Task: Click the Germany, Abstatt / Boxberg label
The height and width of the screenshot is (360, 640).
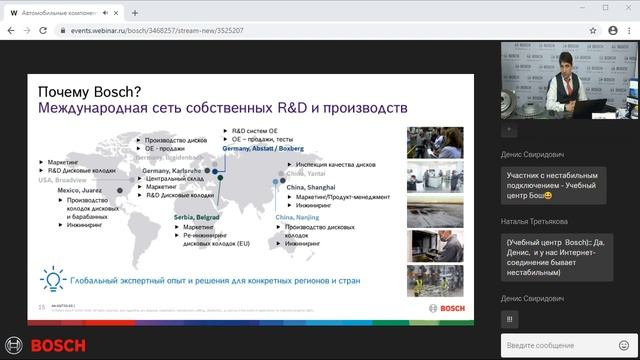Action: pyautogui.click(x=263, y=149)
